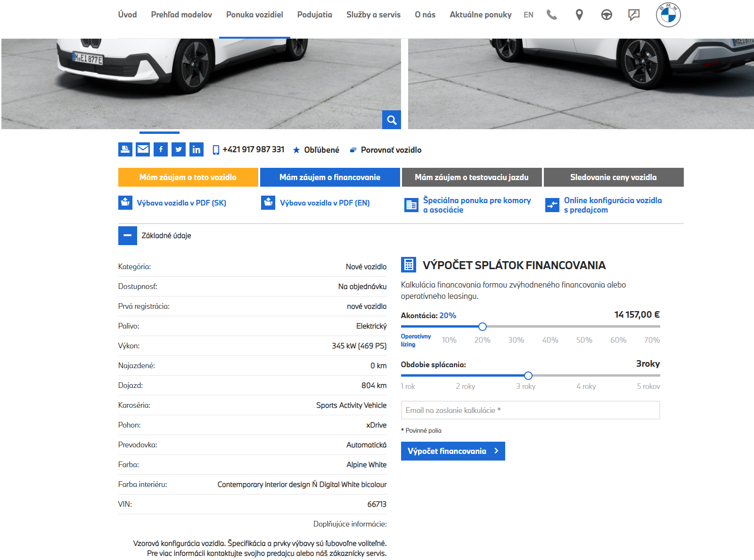Viewport: 754px width, 560px height.
Task: Click Mám záujem o toto vozidlo button
Action: [x=188, y=177]
